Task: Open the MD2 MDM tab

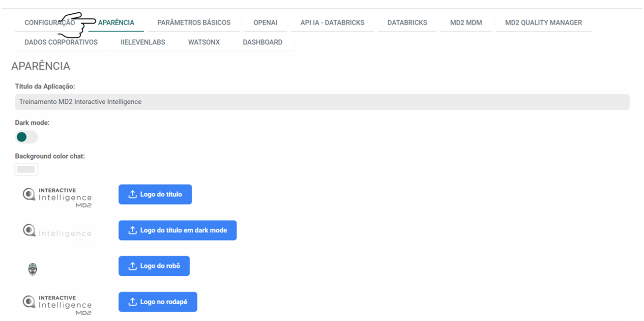Action: (466, 23)
